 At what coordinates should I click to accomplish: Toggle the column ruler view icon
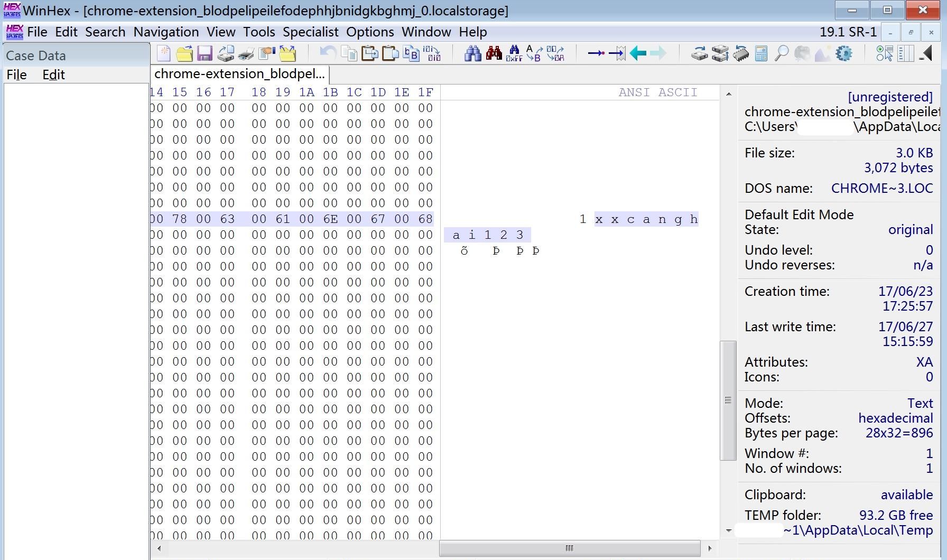[905, 53]
